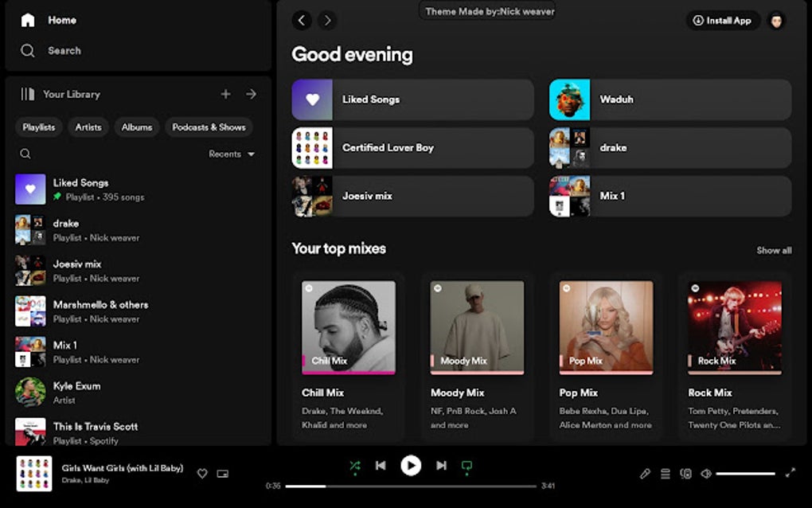Click Show all for top mixes
812x508 pixels.
coord(775,251)
